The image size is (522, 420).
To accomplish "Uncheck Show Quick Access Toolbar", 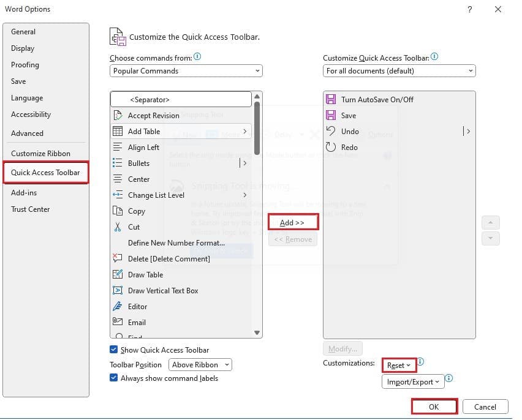I will coord(113,350).
